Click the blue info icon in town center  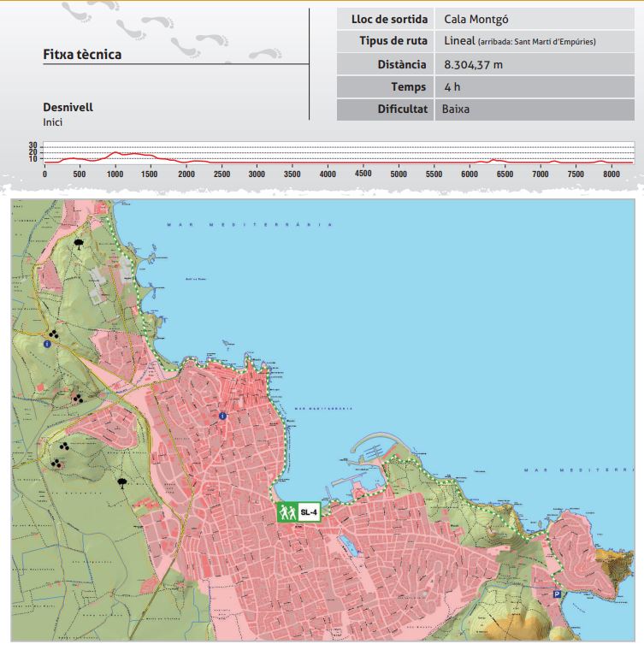(x=222, y=416)
